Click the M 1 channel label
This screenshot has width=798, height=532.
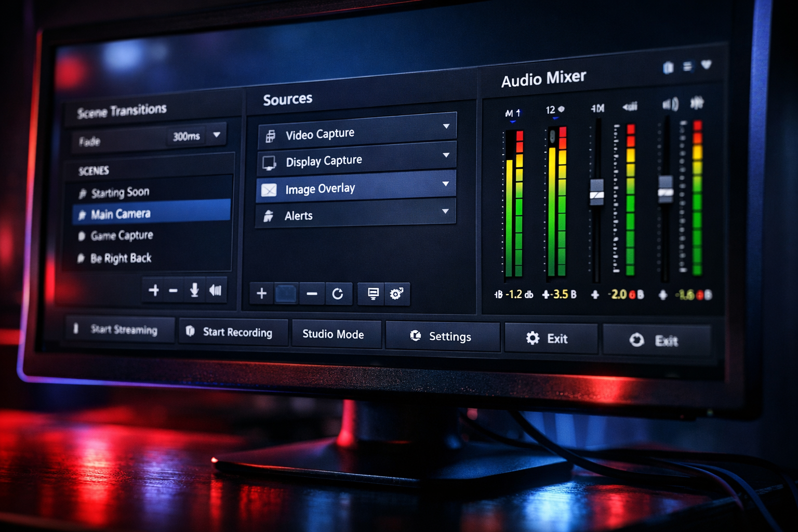[x=513, y=113]
